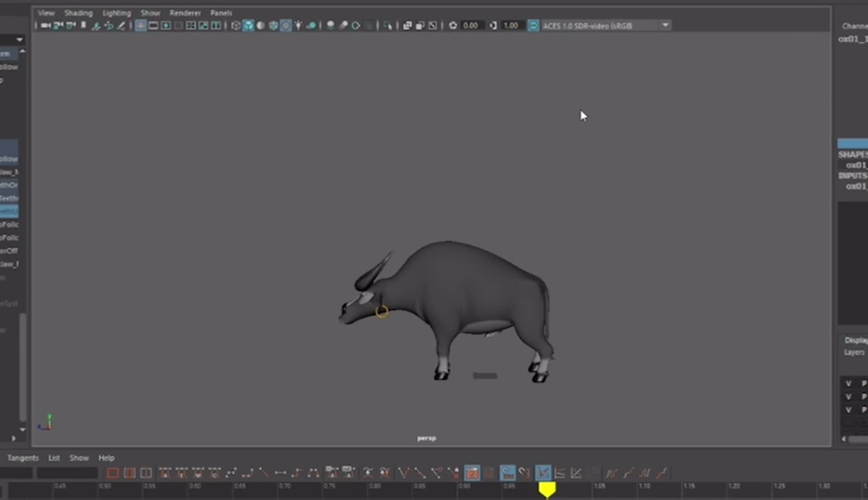Open the Tangents menu in Graph Editor

click(23, 458)
